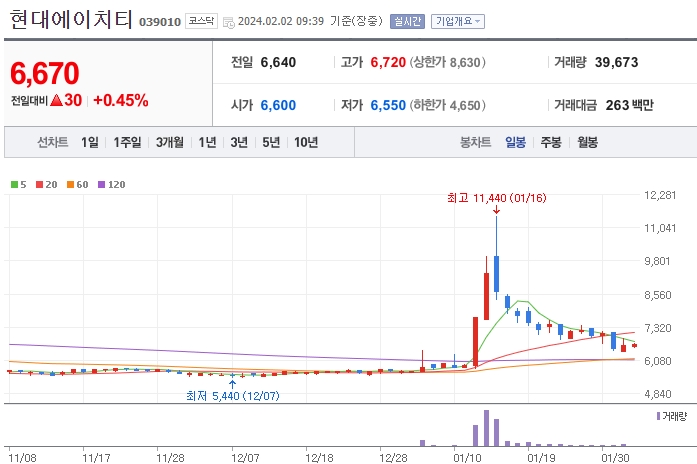
Task: Click the stock name 현대에이치티
Action: (x=71, y=20)
